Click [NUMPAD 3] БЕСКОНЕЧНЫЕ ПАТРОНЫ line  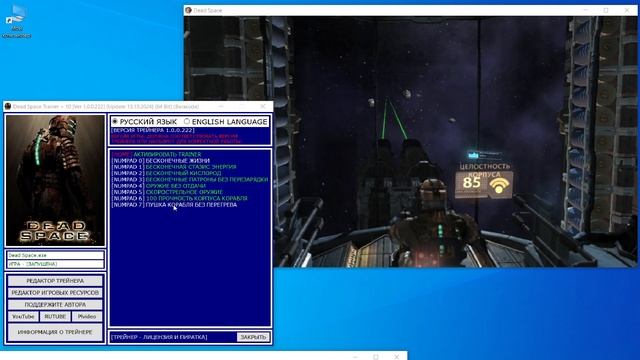tap(190, 180)
